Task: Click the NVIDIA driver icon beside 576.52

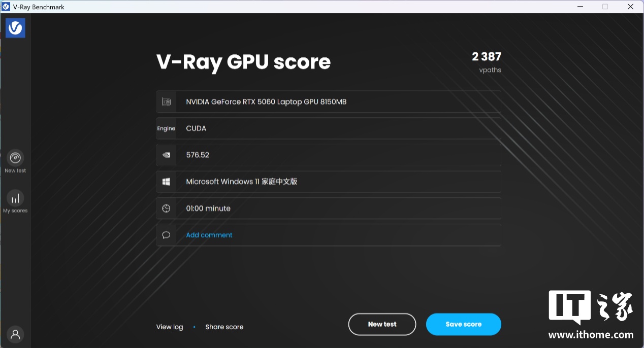Action: click(x=166, y=155)
